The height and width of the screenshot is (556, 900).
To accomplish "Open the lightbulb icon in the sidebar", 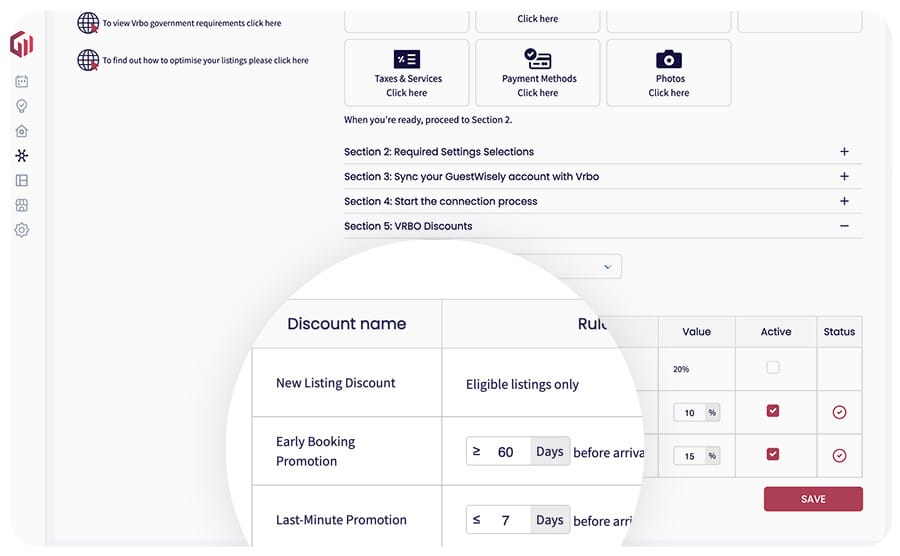I will pyautogui.click(x=22, y=106).
